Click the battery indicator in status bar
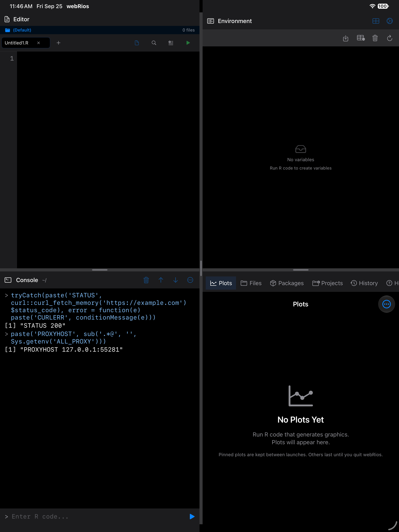399x532 pixels. click(x=383, y=6)
